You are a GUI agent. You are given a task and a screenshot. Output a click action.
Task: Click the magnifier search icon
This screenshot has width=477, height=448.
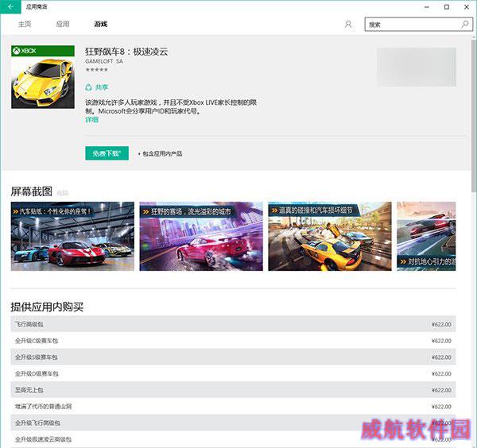tap(465, 25)
